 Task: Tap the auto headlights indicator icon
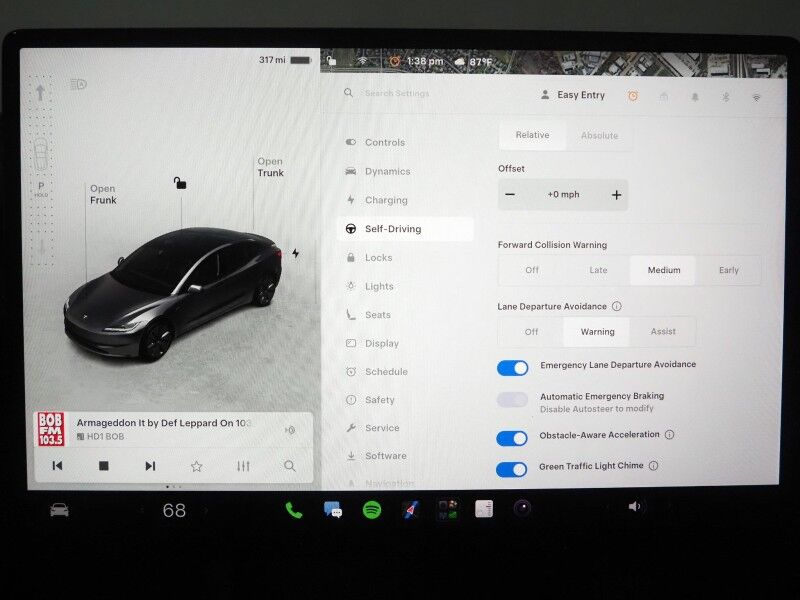pos(78,84)
